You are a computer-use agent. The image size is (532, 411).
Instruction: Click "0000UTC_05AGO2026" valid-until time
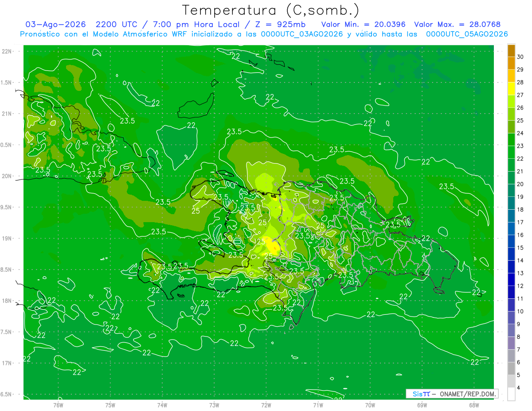(x=467, y=34)
